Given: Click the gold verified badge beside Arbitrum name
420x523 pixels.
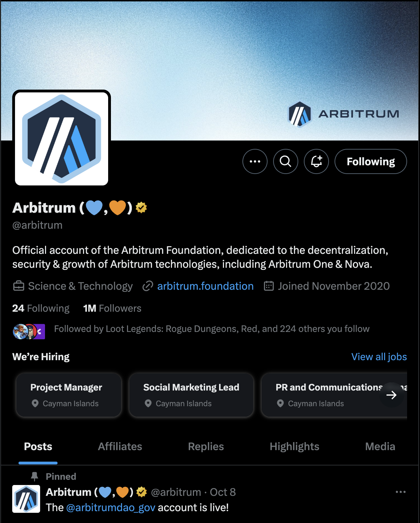Looking at the screenshot, I should 141,207.
